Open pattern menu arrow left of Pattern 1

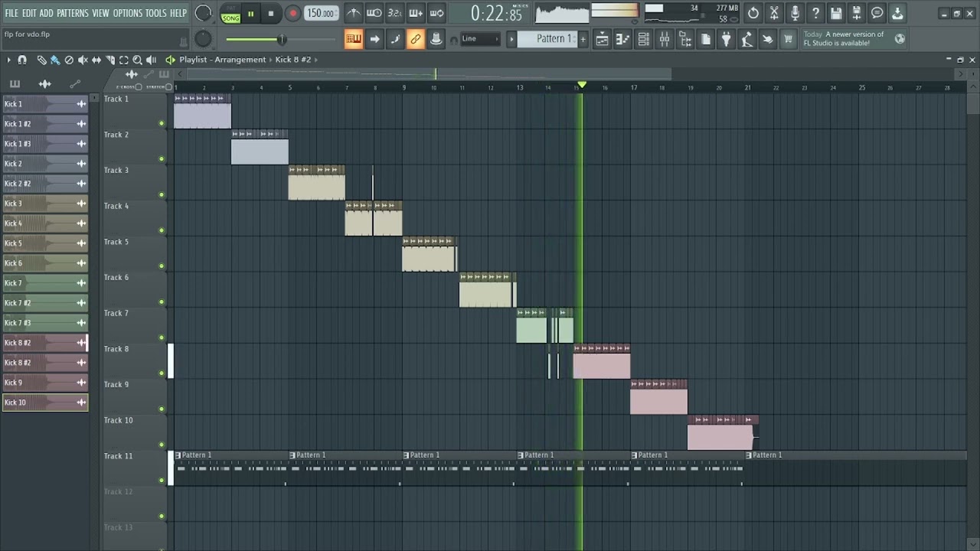pos(511,39)
